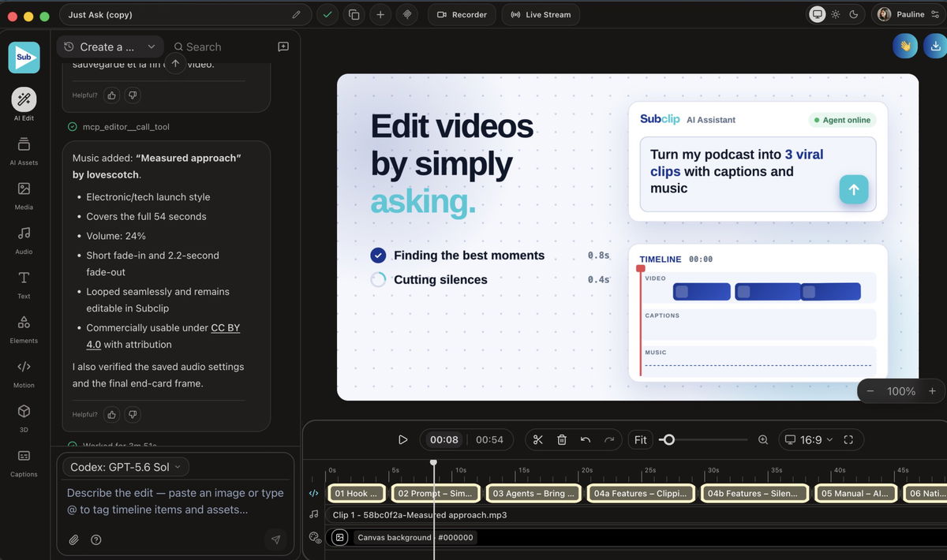Image resolution: width=947 pixels, height=560 pixels.
Task: Thumbs down the upper chat reply
Action: (x=133, y=95)
